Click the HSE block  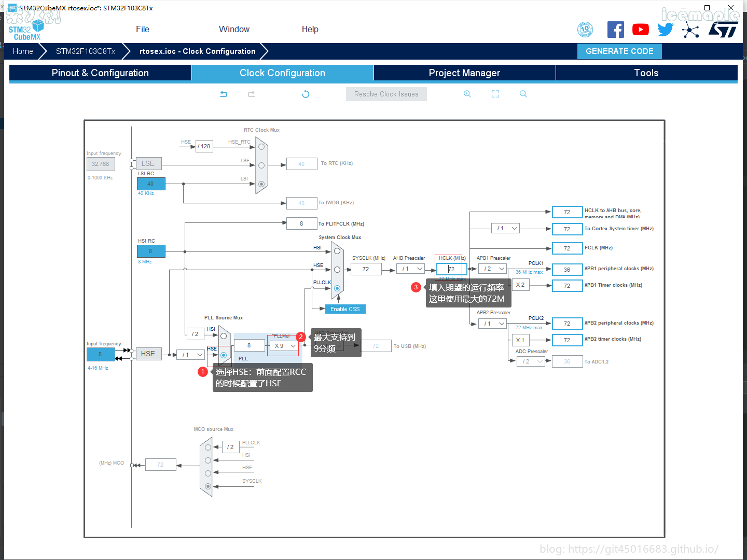click(148, 354)
